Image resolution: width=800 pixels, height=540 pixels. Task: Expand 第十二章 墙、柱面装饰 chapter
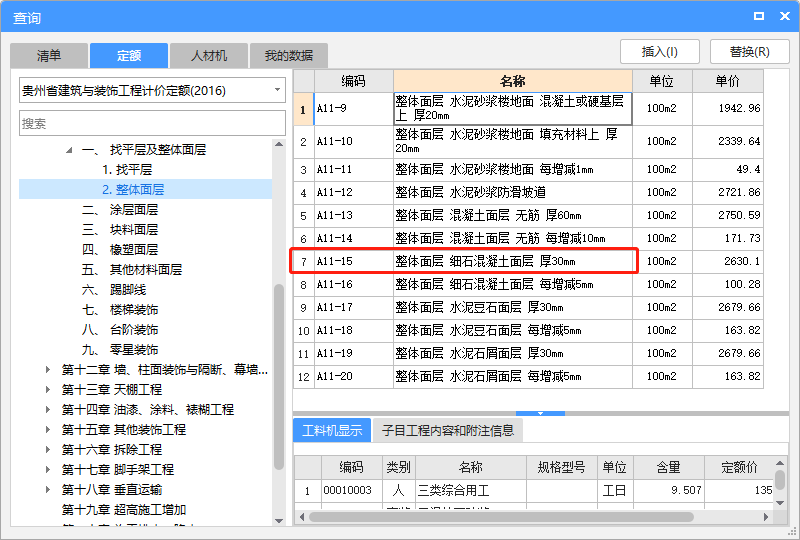click(48, 370)
